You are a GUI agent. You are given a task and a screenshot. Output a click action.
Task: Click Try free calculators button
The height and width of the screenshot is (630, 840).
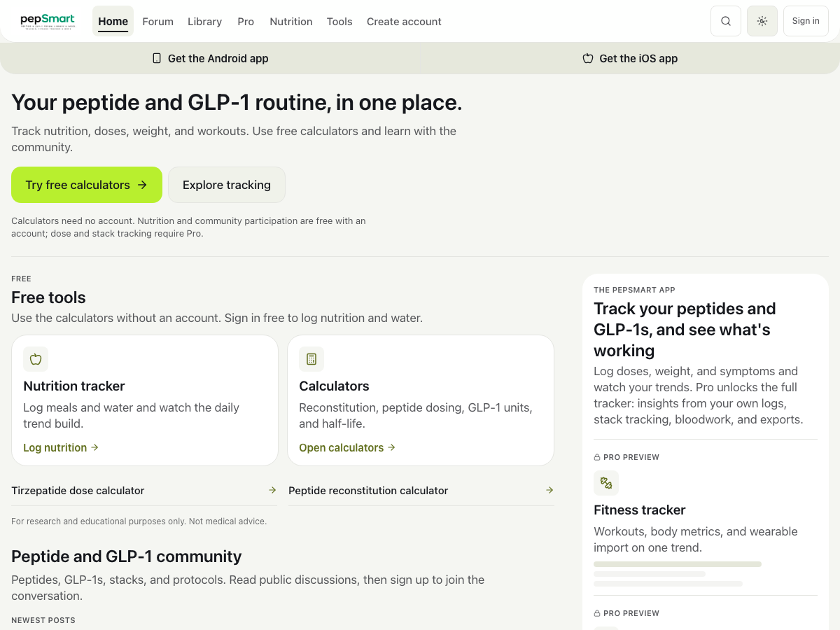[87, 185]
